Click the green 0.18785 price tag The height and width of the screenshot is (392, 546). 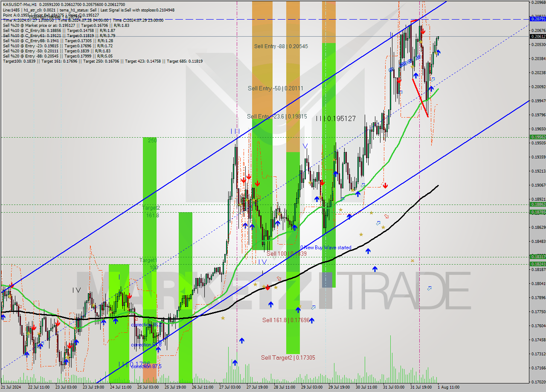[x=537, y=212]
